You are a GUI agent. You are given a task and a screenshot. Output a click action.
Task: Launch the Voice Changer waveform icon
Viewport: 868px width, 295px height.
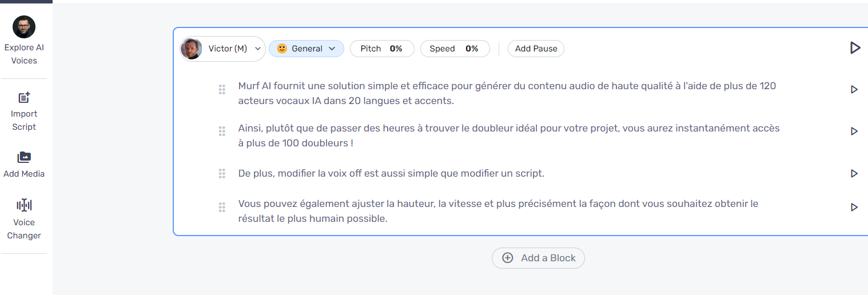pyautogui.click(x=24, y=205)
